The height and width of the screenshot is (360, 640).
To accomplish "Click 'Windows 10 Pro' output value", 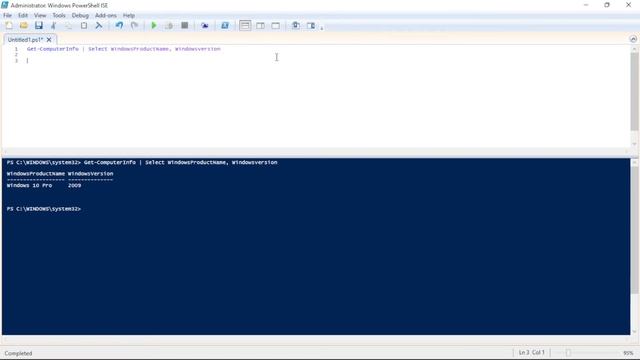I will click(29, 185).
